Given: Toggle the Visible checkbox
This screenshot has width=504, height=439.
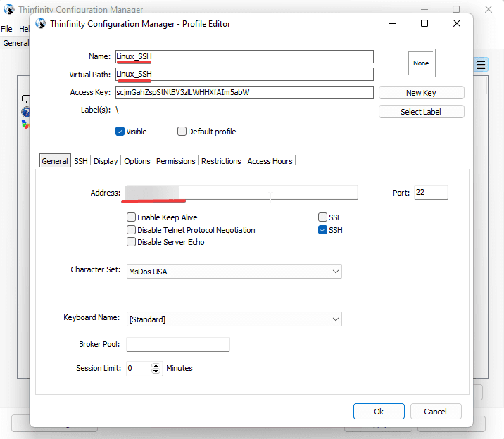Looking at the screenshot, I should tap(120, 132).
